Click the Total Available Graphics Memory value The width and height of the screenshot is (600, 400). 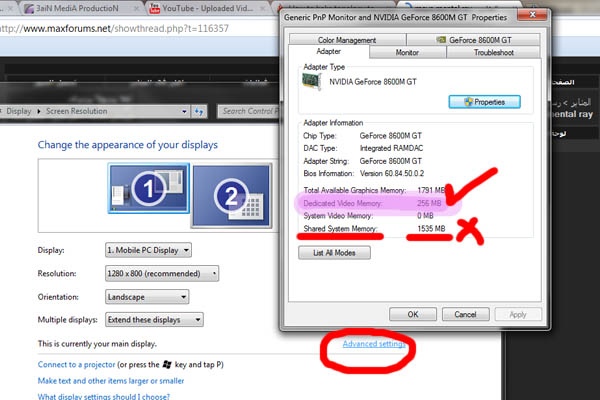(431, 190)
